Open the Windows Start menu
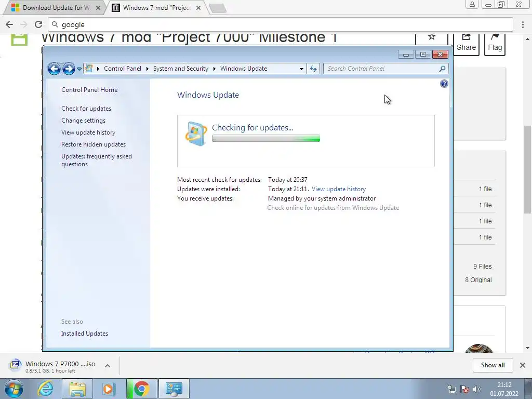The width and height of the screenshot is (532, 399). (14, 389)
